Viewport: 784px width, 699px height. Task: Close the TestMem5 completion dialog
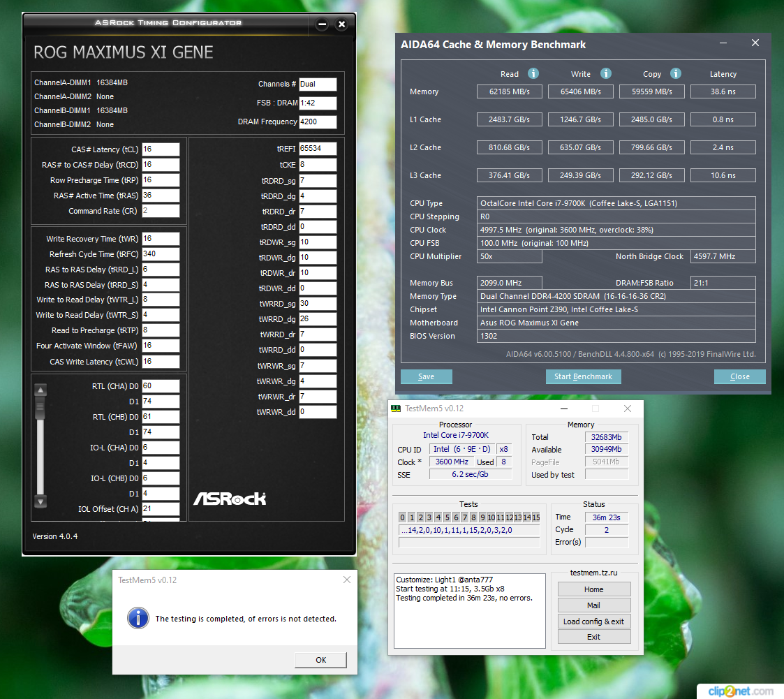point(346,580)
